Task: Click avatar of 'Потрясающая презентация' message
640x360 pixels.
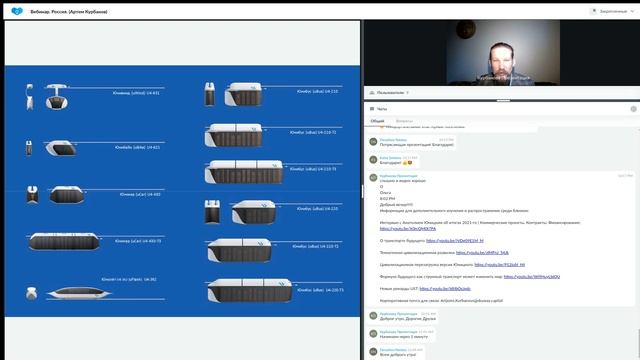Action: coord(373,142)
